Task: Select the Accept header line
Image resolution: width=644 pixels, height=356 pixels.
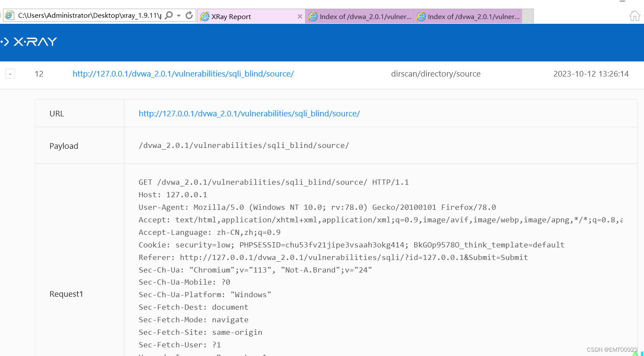Action: (x=381, y=220)
